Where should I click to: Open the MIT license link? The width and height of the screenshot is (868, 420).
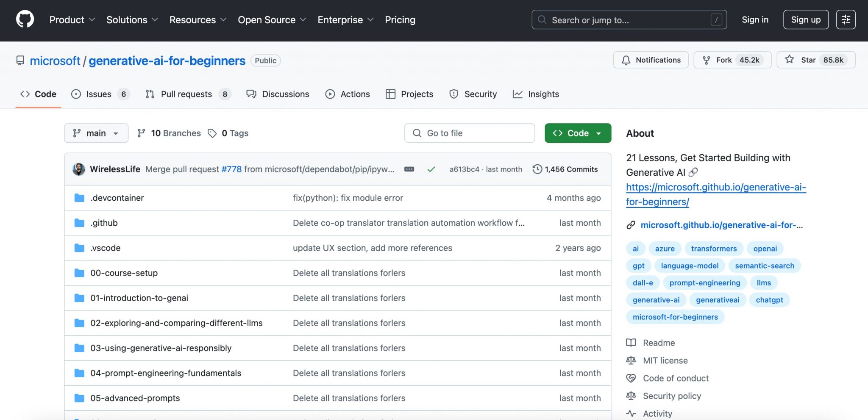coord(665,361)
